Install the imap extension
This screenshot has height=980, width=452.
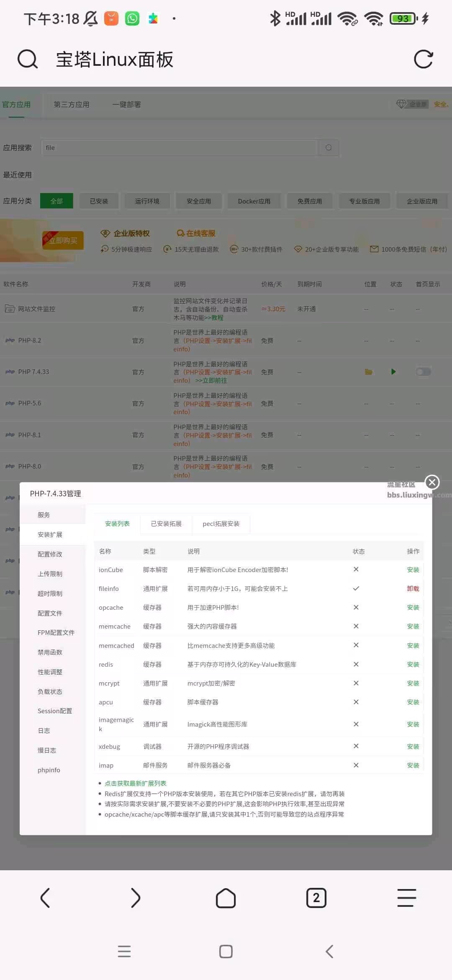coord(413,765)
